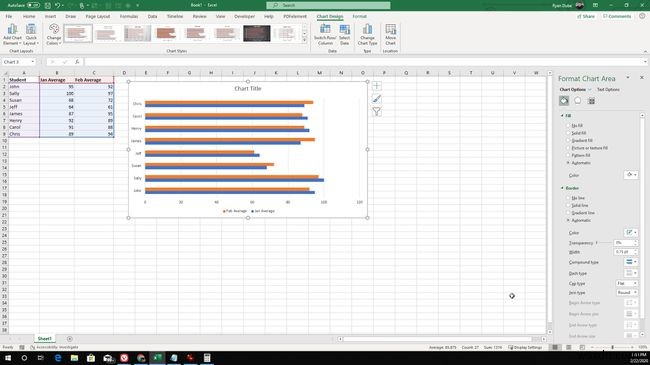
Task: Open the Compound type dropdown
Action: [x=631, y=262]
